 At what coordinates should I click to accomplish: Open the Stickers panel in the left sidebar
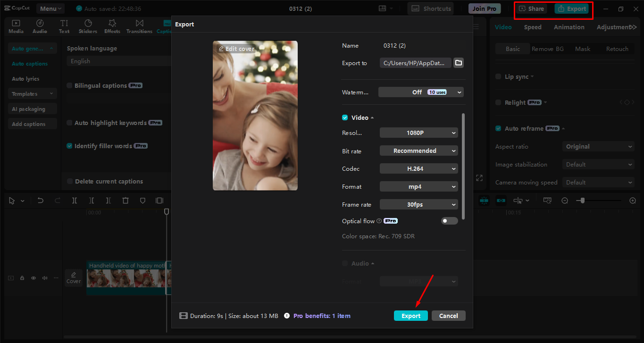(x=88, y=26)
